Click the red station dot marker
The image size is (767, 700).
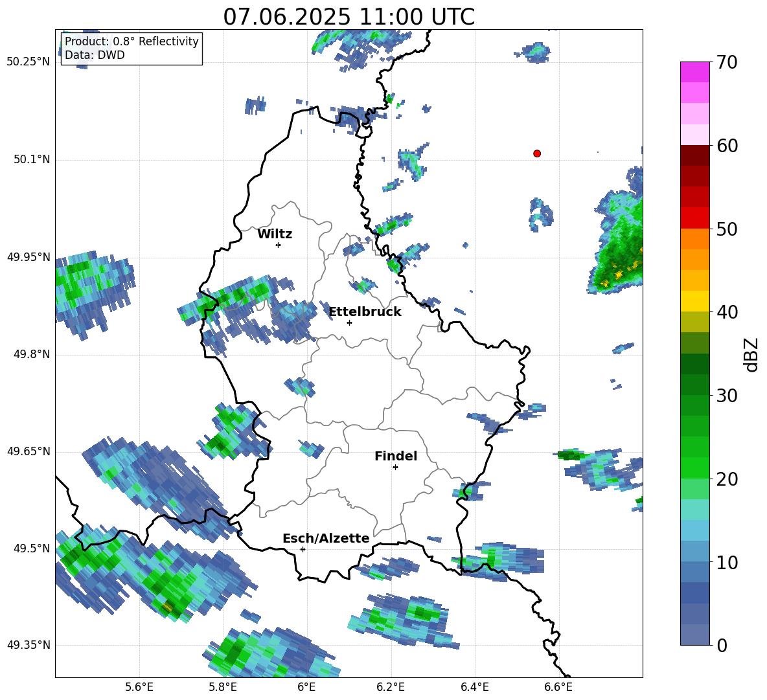(x=537, y=153)
